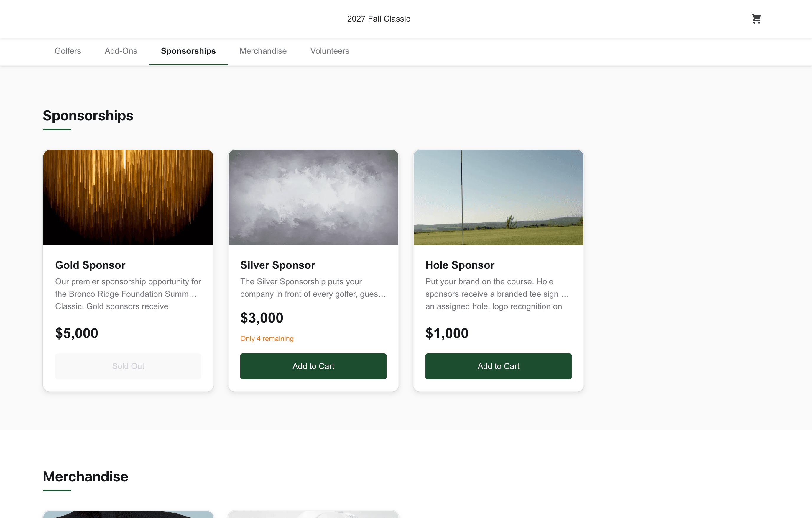Image resolution: width=812 pixels, height=518 pixels.
Task: Click the $3,000 price
Action: (x=262, y=318)
